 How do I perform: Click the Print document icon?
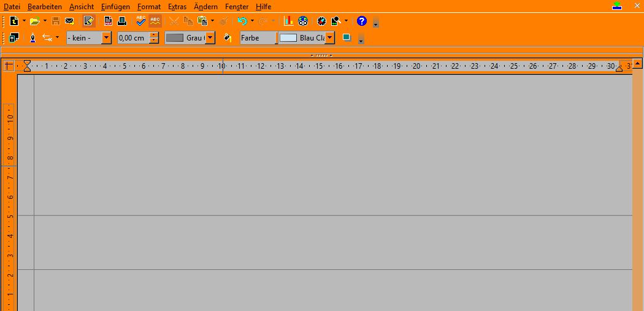coord(121,21)
